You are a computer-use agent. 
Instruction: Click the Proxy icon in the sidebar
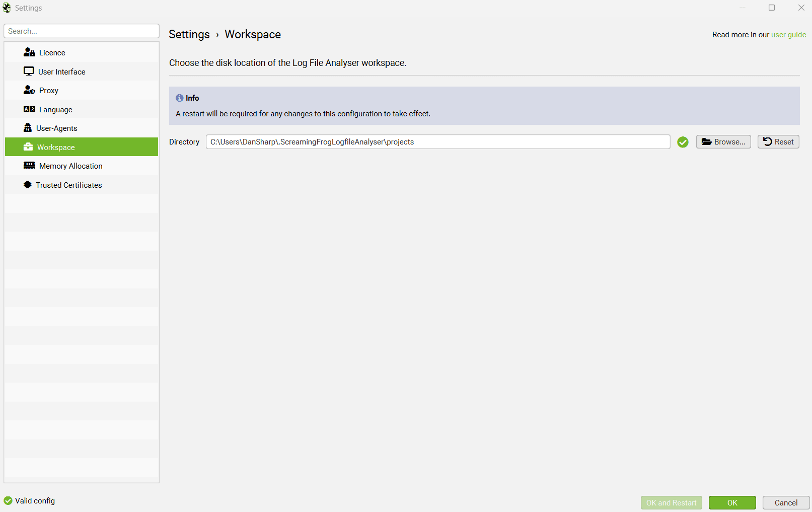[x=29, y=90]
